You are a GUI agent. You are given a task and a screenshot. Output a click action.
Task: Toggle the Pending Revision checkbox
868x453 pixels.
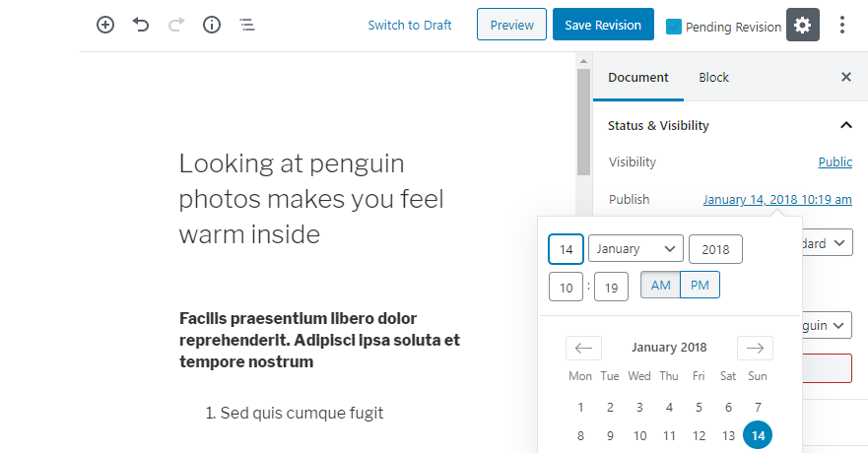coord(674,27)
